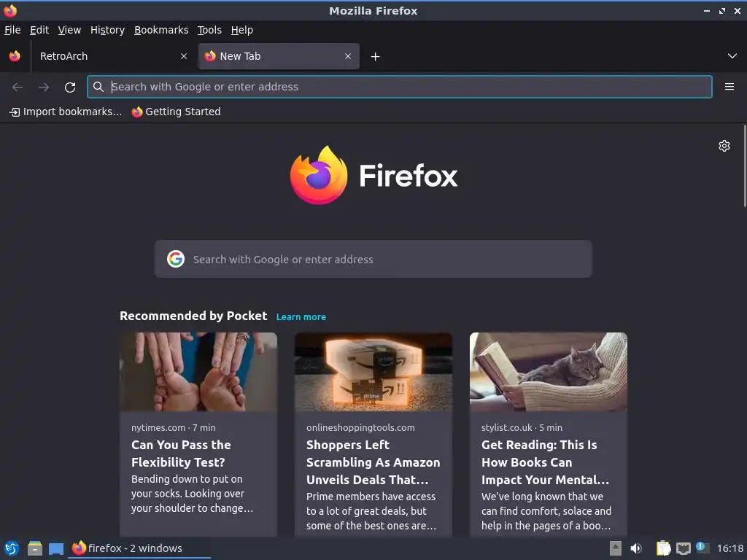
Task: Open the network monitor tray icon
Action: click(683, 549)
